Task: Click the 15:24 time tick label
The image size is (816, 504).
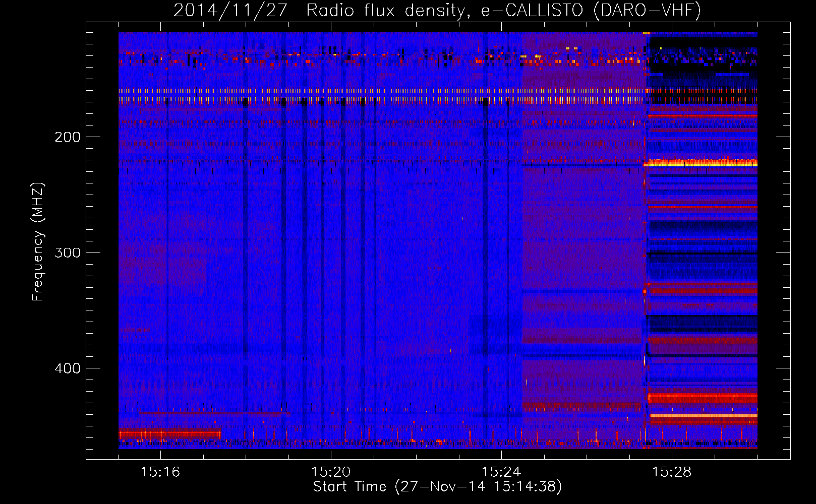Action: tap(501, 472)
